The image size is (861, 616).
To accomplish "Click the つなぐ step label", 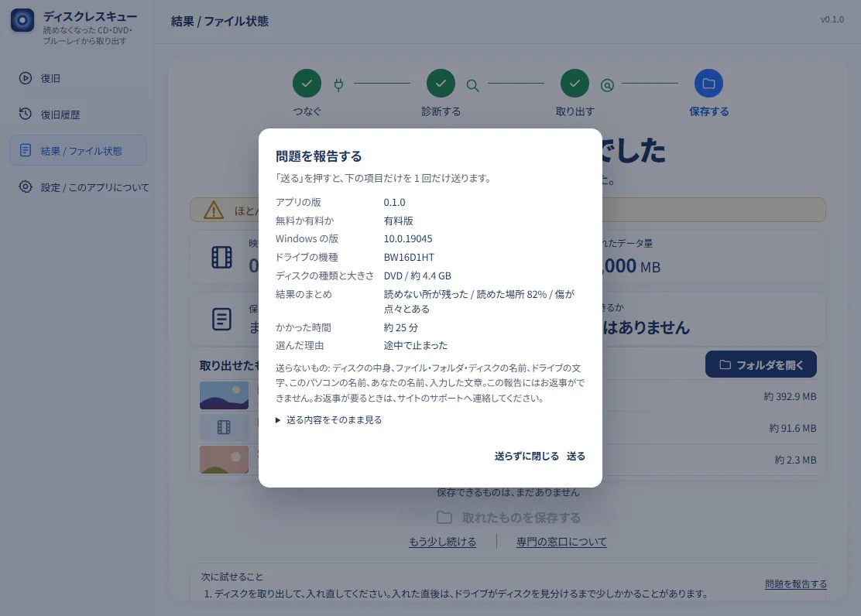I will 307,111.
